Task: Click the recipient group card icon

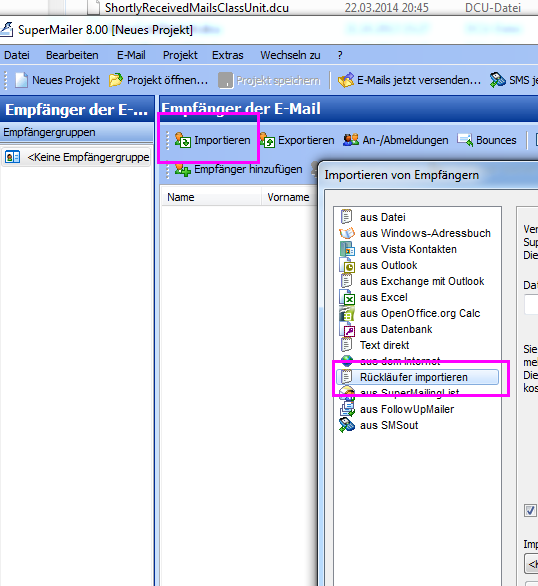Action: (x=12, y=157)
